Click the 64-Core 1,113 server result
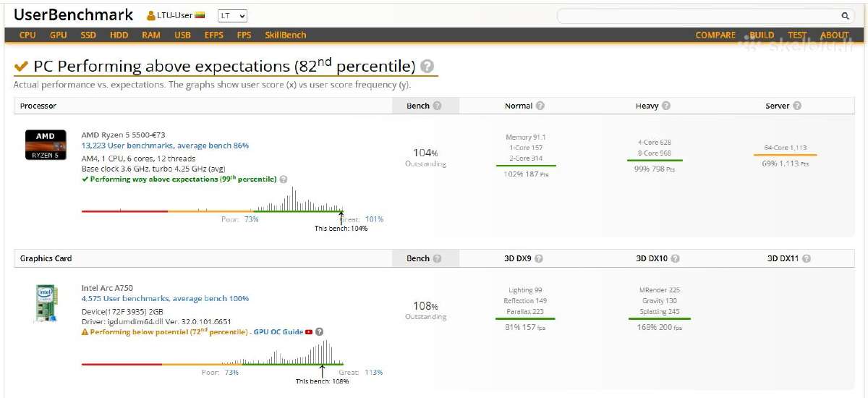Viewport: 868px width, 398px height. (785, 148)
